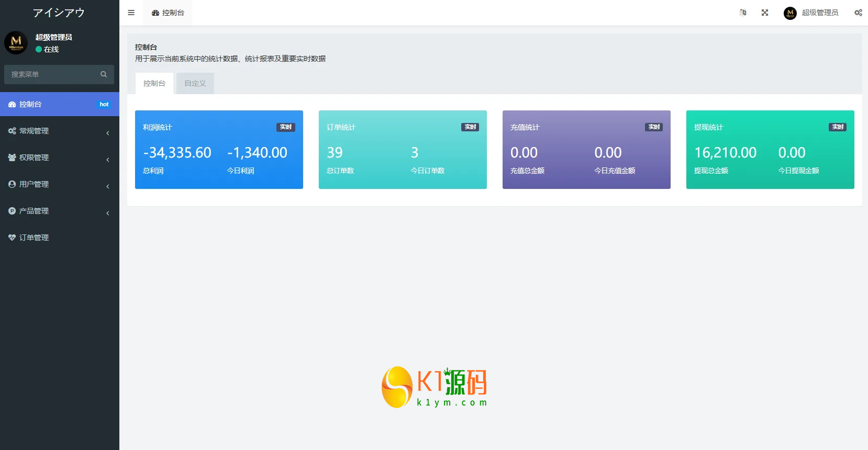Image resolution: width=868 pixels, height=450 pixels.
Task: Click the 0.00 value above 今日提现金额
Action: 792,153
